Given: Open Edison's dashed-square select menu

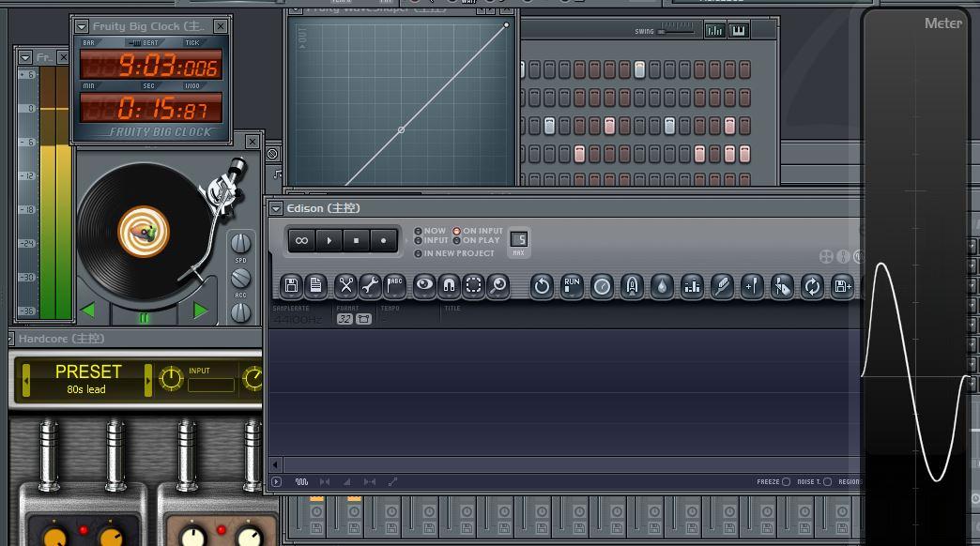Looking at the screenshot, I should click(x=474, y=286).
